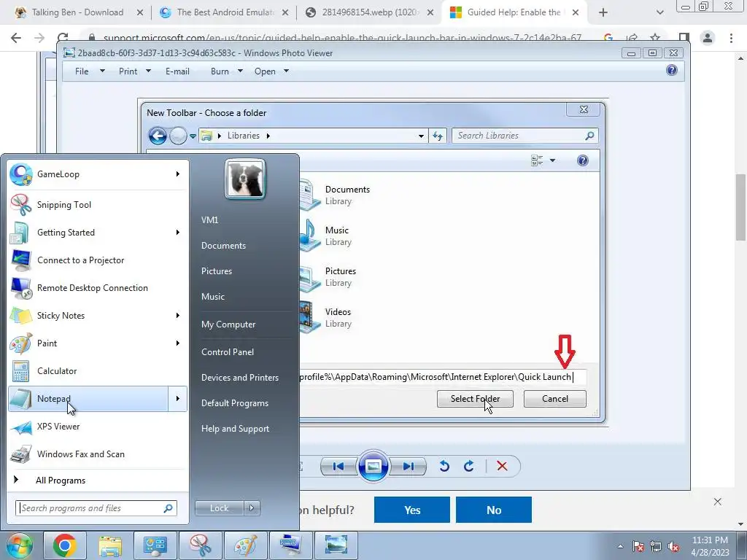Expand Getting Started submenu arrow
The image size is (747, 560).
[x=178, y=233]
